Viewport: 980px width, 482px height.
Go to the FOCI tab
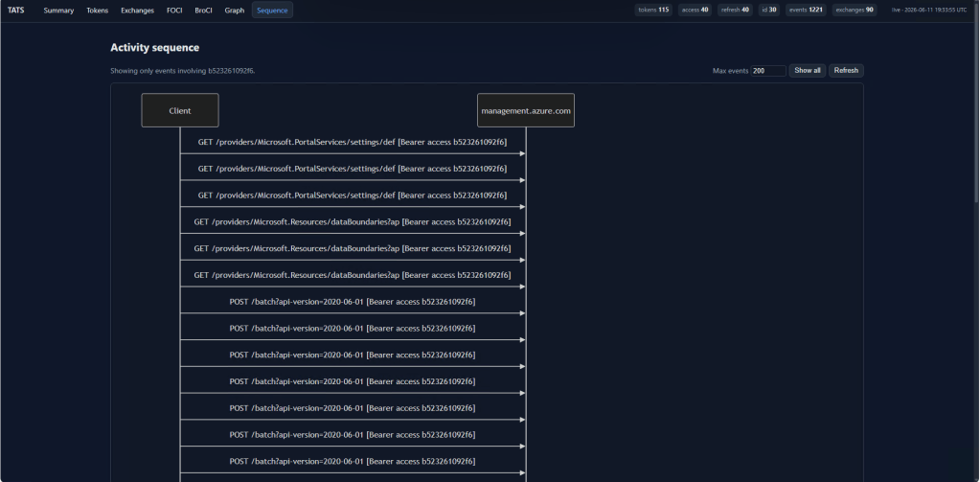pos(174,10)
